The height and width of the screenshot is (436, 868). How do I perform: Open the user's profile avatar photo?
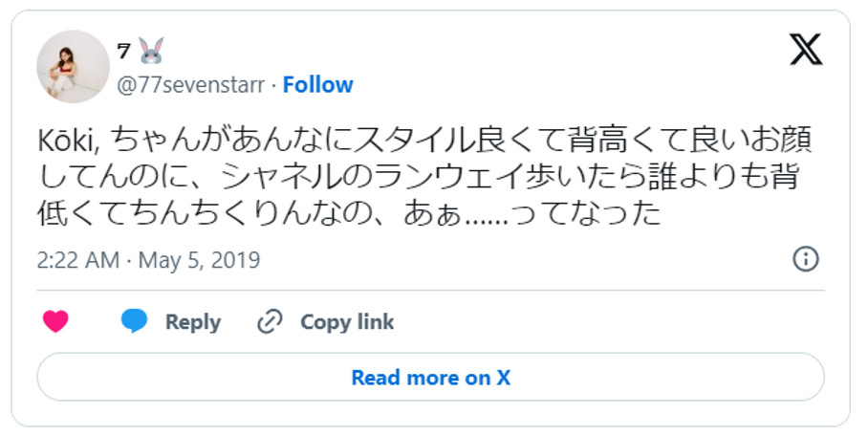pyautogui.click(x=73, y=66)
